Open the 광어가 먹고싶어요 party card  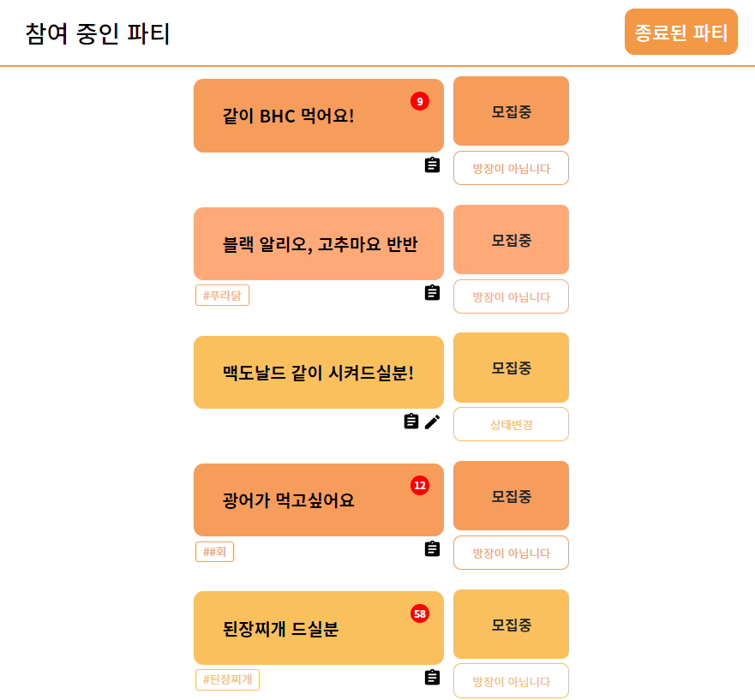point(318,500)
